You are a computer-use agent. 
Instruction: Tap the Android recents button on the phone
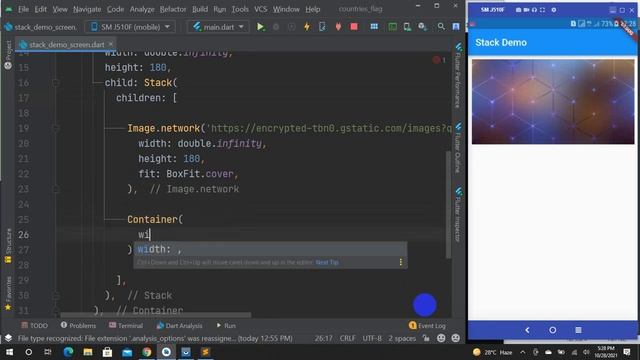coord(578,330)
